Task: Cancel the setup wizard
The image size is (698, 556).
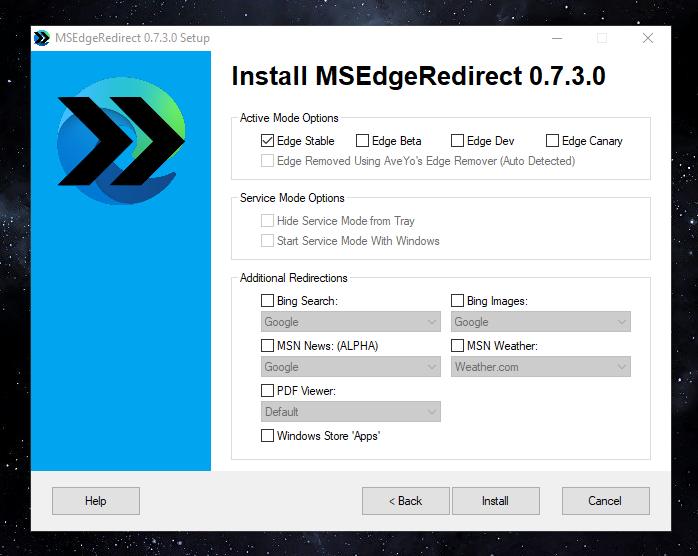Action: point(605,501)
